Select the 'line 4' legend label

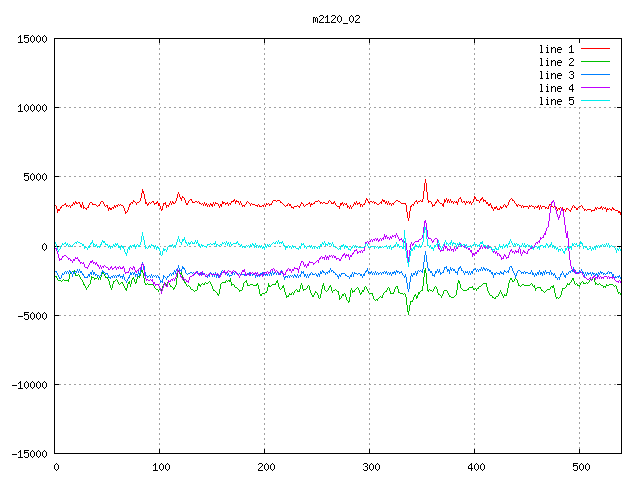[556, 88]
